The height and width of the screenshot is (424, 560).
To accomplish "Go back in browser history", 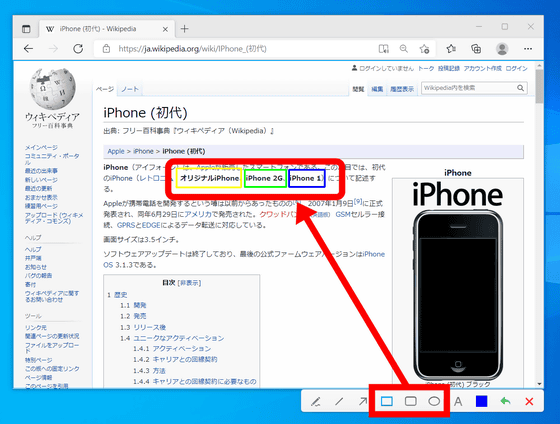I will [29, 49].
